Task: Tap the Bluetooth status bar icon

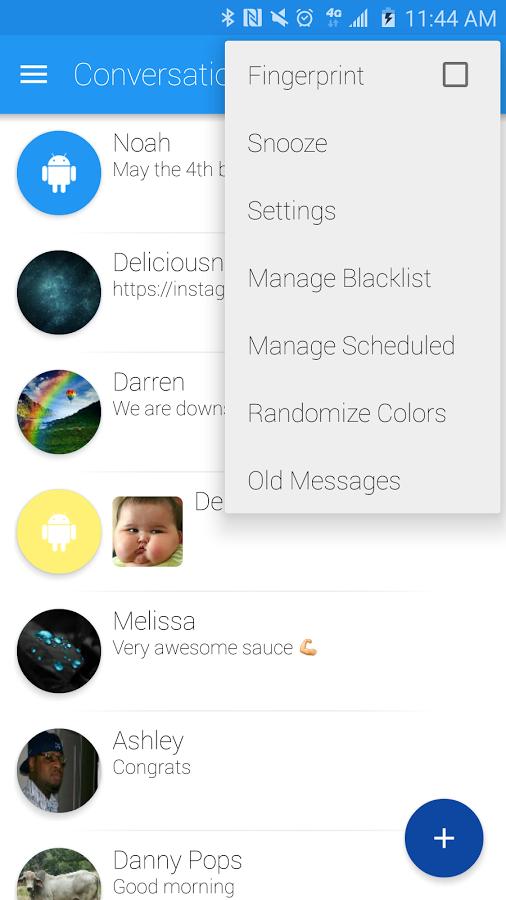Action: [228, 18]
